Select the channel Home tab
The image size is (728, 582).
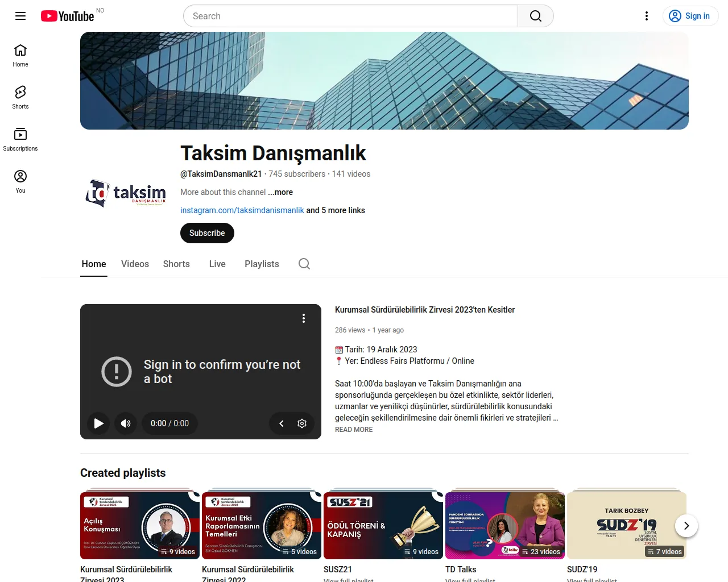(94, 264)
